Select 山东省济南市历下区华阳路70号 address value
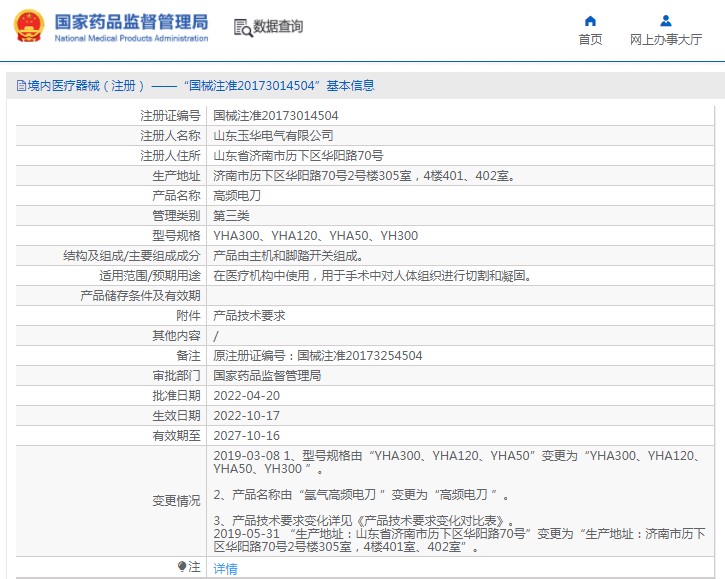725x579 pixels. click(298, 155)
